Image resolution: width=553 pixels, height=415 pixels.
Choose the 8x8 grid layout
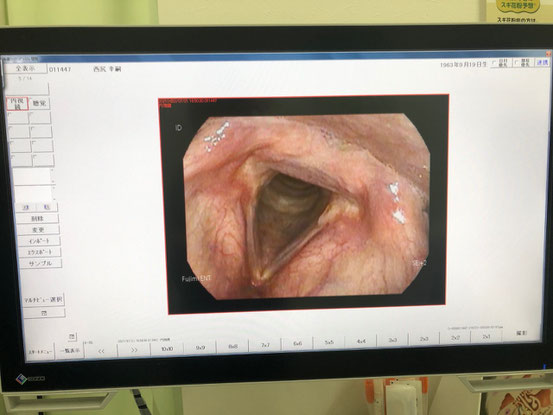(x=233, y=347)
